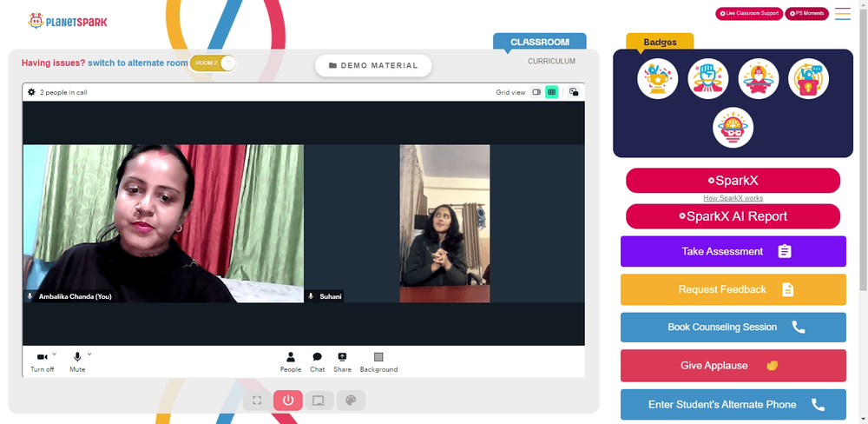Start screen Share
The image size is (868, 424).
[342, 362]
